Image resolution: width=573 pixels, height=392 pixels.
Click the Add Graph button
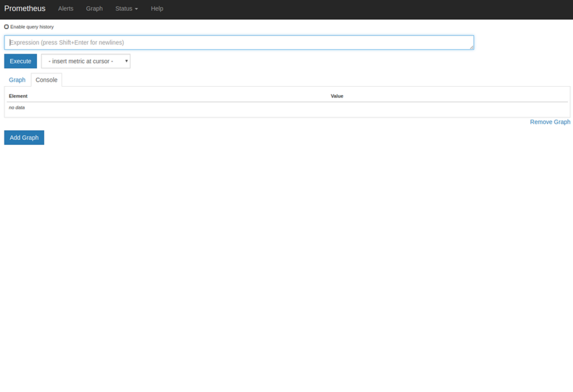pos(24,137)
